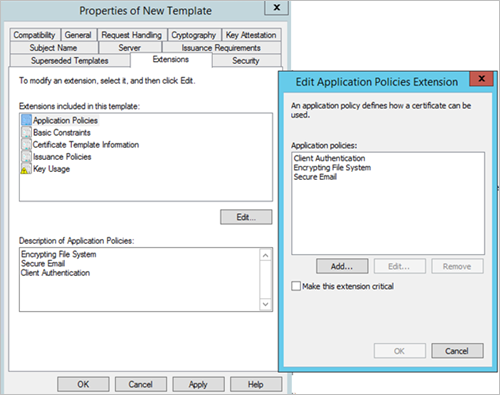Click Secure Email in description box

coord(43,263)
